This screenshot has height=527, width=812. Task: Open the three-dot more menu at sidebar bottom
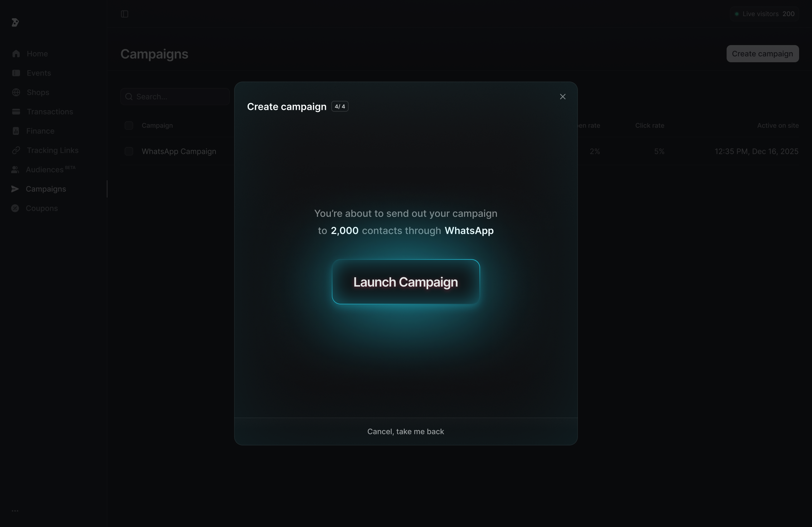click(15, 511)
